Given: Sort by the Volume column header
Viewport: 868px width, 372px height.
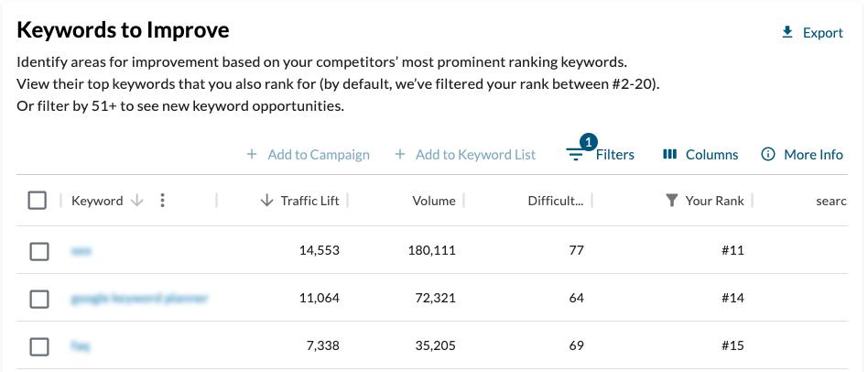Looking at the screenshot, I should tap(433, 201).
